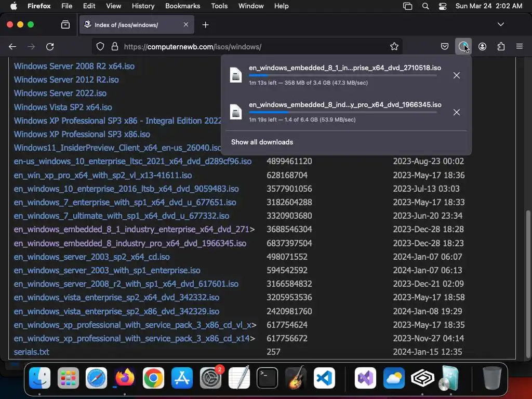Image resolution: width=532 pixels, height=399 pixels.
Task: Open the serials.txt link
Action: click(x=32, y=352)
